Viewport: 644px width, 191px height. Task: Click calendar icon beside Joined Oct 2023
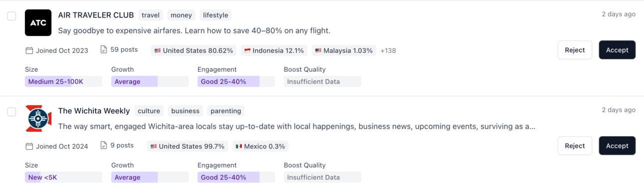tap(29, 50)
